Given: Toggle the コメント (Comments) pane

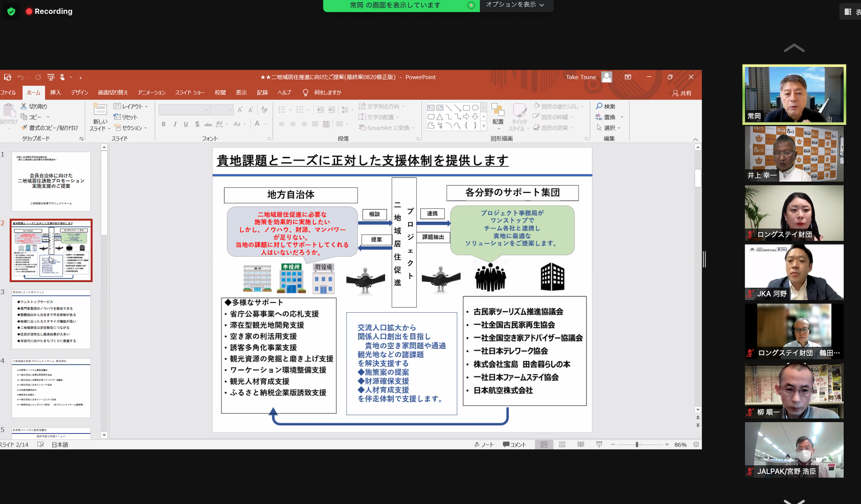Looking at the screenshot, I should click(x=515, y=444).
